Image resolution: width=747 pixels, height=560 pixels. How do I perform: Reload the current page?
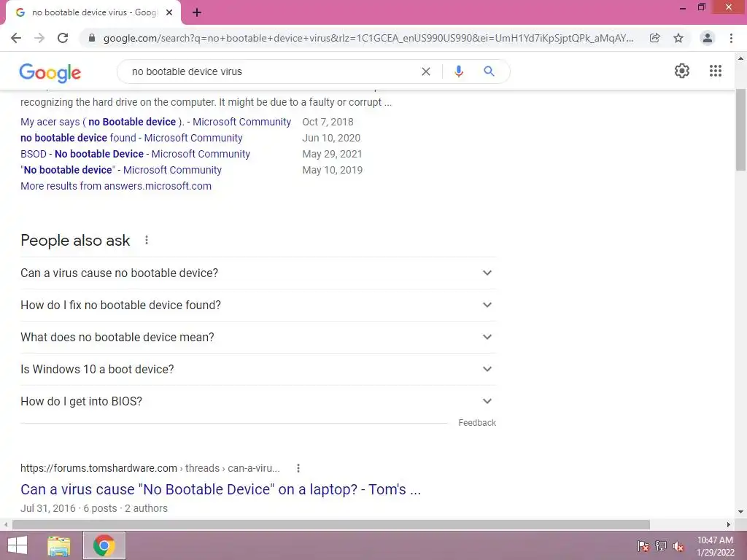pyautogui.click(x=63, y=38)
